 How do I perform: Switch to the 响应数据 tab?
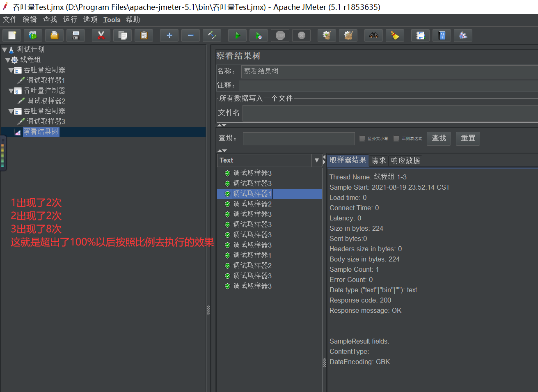[x=405, y=160]
